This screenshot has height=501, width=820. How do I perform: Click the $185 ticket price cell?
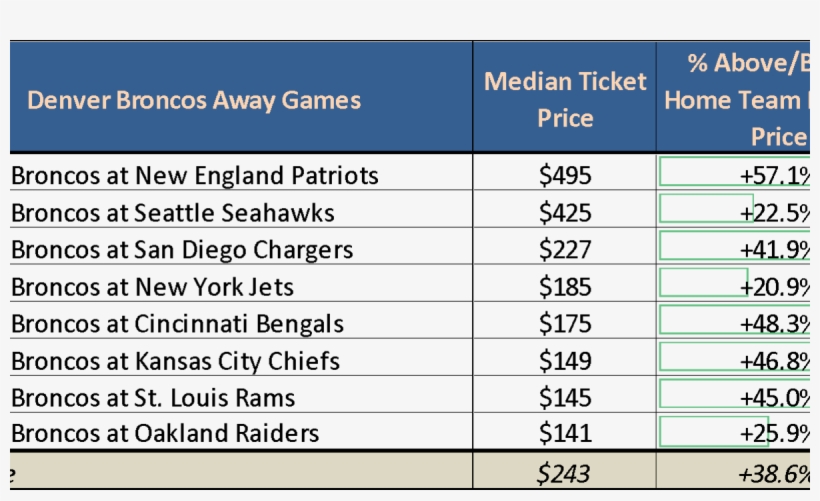565,288
